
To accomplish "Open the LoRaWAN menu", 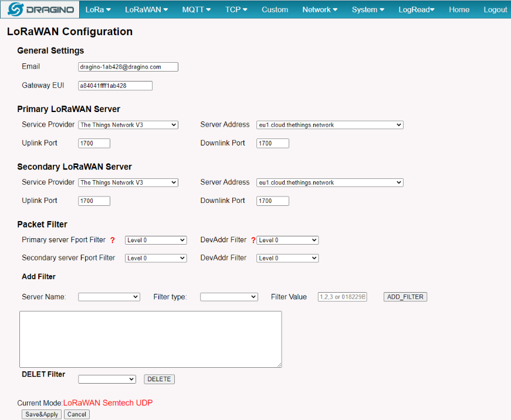I will pyautogui.click(x=146, y=10).
